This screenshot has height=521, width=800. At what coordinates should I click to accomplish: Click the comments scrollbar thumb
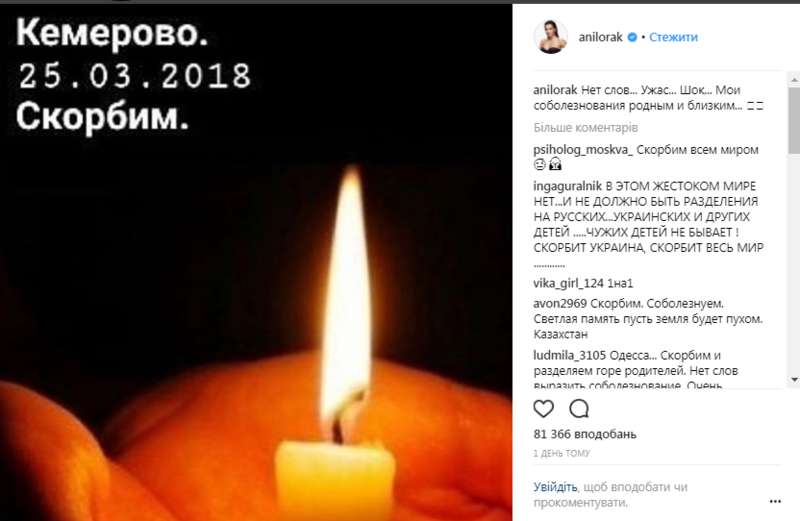point(794,120)
